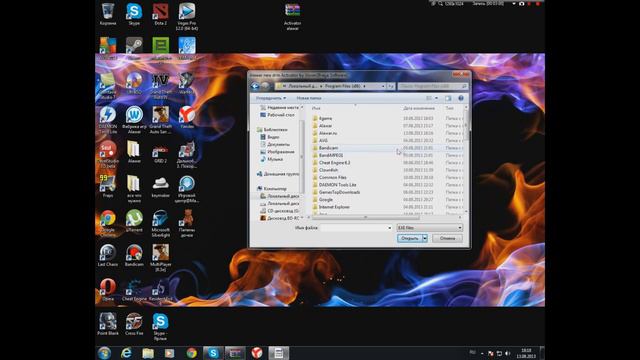This screenshot has width=640, height=360.
Task: Expand the EXE files type dropdown
Action: 460,228
